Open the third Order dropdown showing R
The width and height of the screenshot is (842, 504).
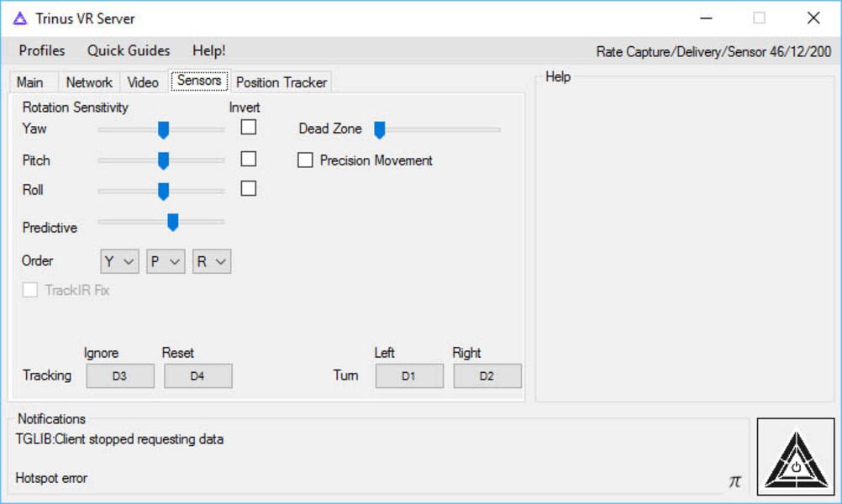click(x=212, y=261)
